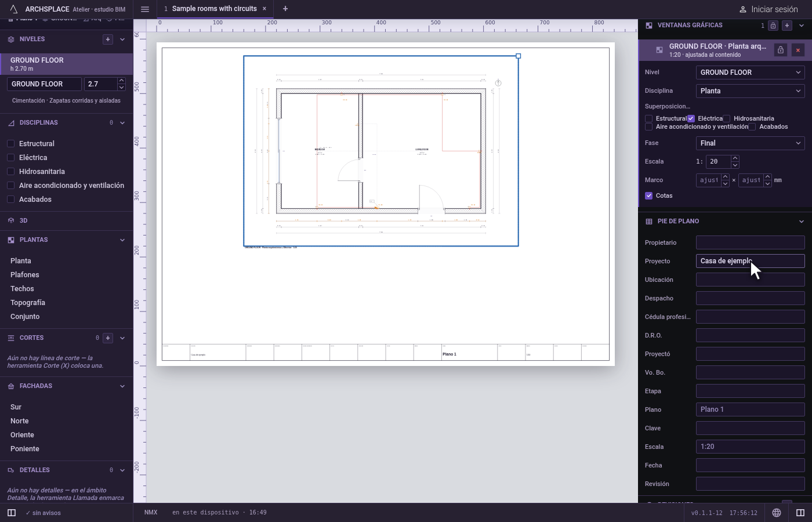Add a new section in CORTES
This screenshot has height=522, width=812.
(108, 338)
